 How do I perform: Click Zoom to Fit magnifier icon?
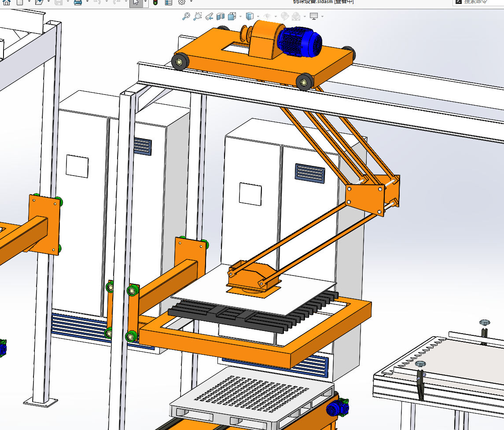[186, 16]
